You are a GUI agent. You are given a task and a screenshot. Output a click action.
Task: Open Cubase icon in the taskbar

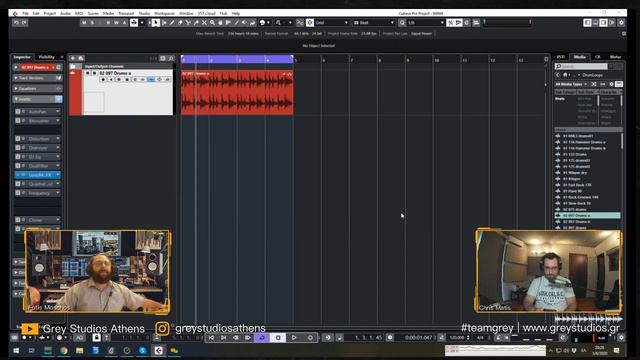[159, 351]
